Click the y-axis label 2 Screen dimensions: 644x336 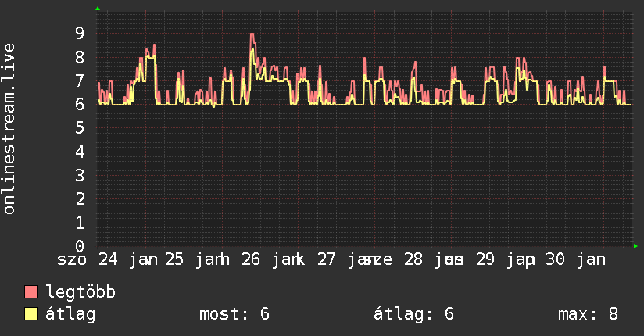pyautogui.click(x=80, y=199)
